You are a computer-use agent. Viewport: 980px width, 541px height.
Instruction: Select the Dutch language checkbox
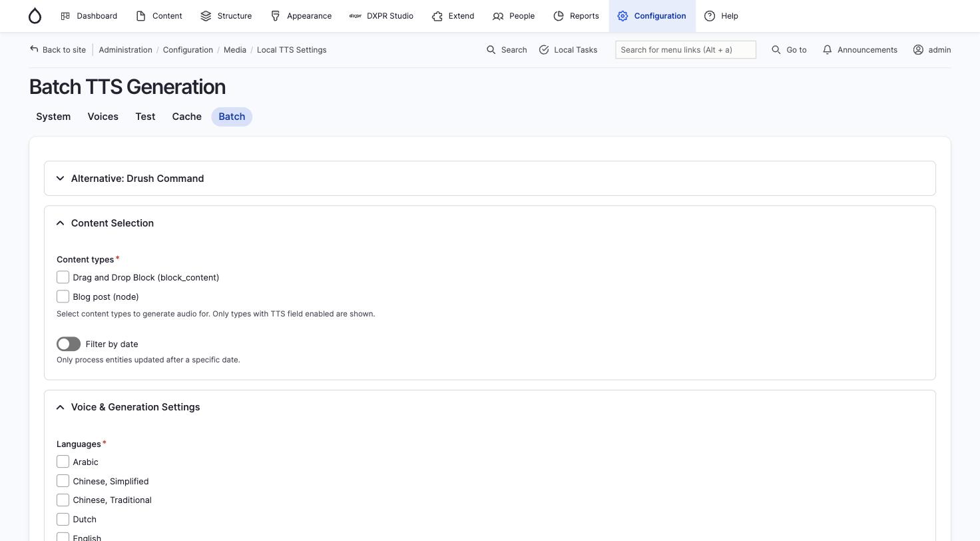pos(63,519)
